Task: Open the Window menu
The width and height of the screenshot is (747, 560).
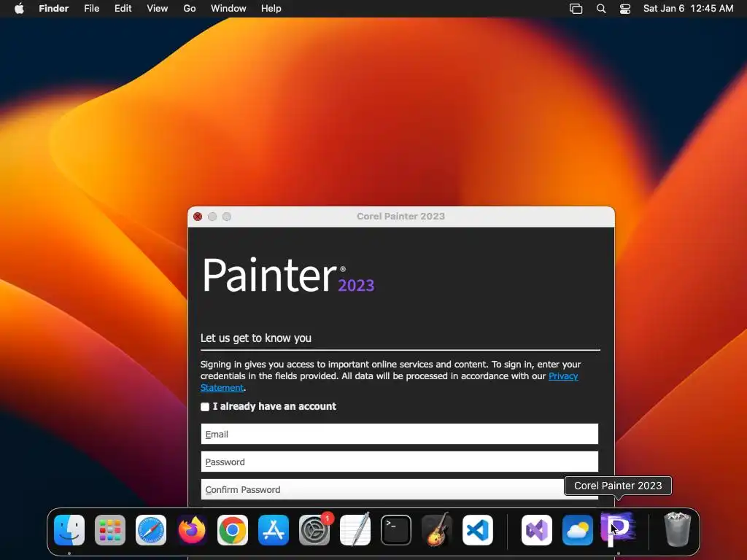Action: click(228, 9)
